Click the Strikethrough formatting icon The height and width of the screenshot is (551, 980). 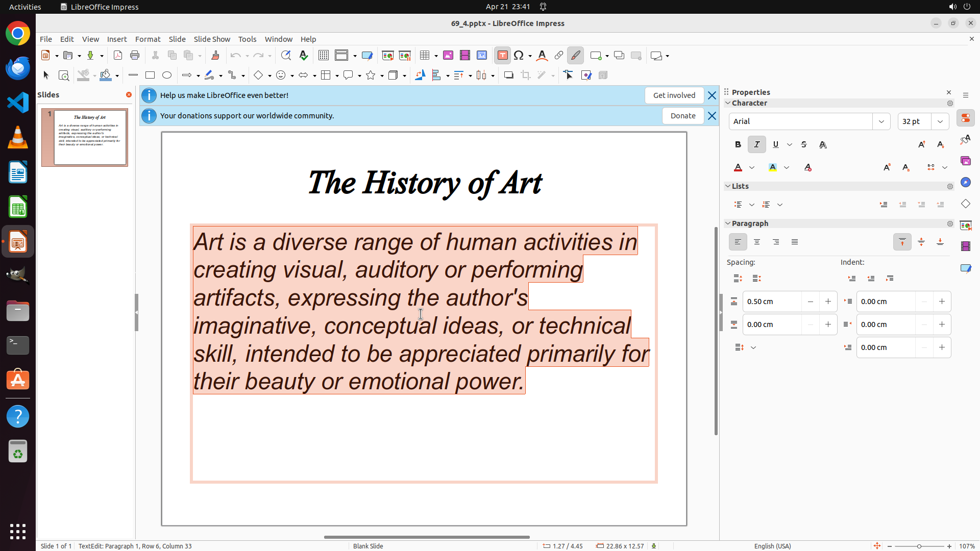point(804,144)
